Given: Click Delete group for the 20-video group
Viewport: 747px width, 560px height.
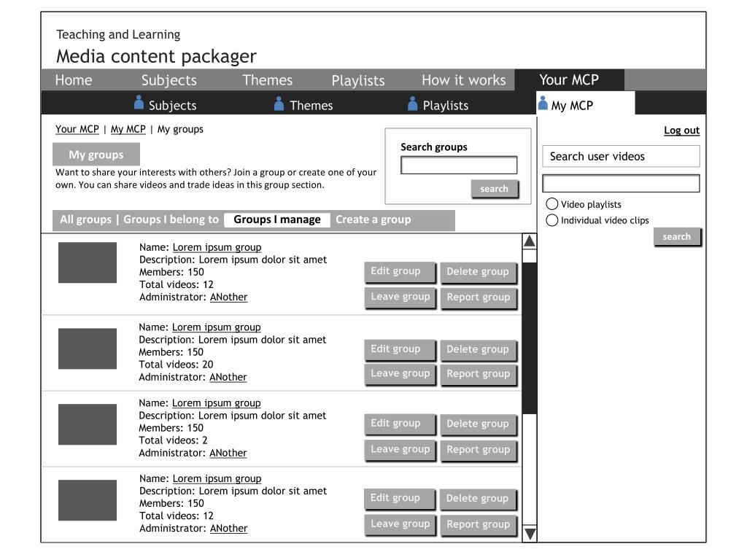Looking at the screenshot, I should (478, 349).
